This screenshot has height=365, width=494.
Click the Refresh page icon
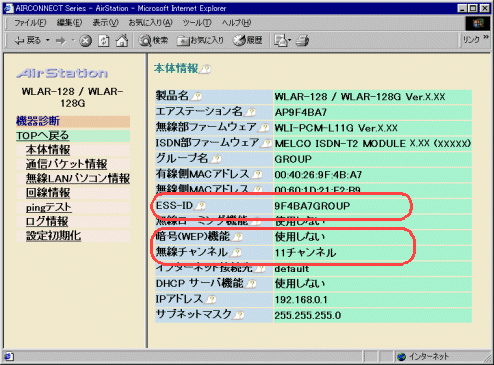coord(104,41)
